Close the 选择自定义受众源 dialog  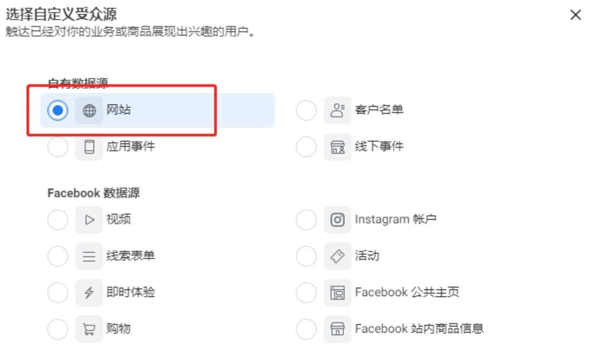click(575, 15)
